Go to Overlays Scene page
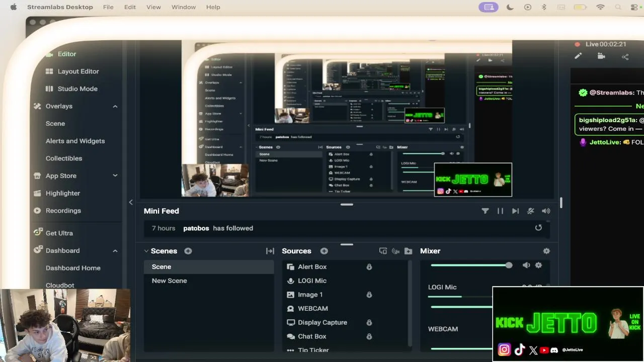Image resolution: width=644 pixels, height=362 pixels. pos(55,124)
